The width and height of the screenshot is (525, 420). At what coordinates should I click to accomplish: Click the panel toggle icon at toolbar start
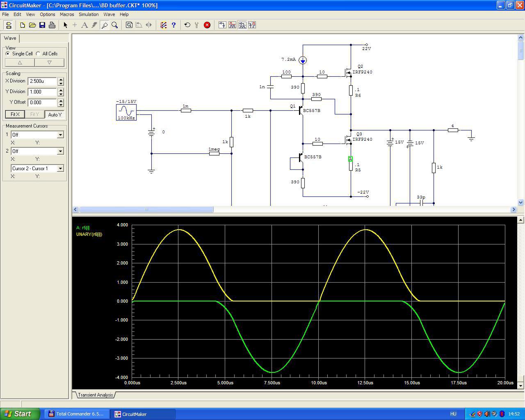click(9, 25)
